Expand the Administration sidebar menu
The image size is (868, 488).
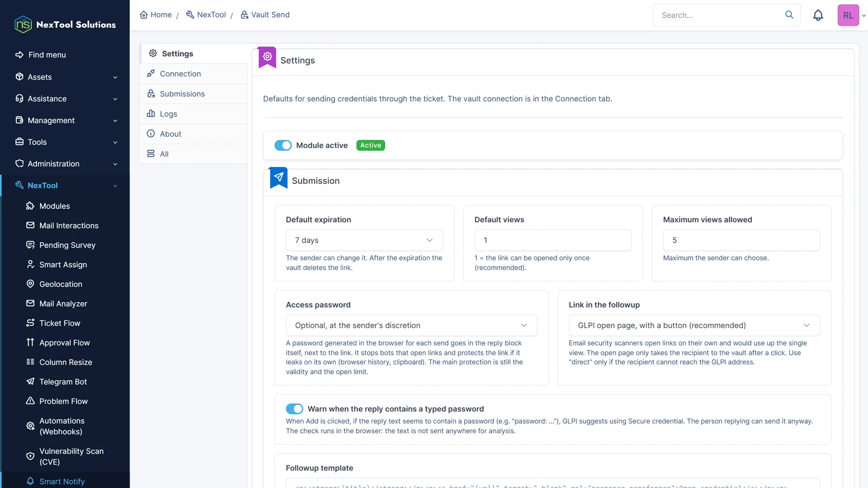65,164
